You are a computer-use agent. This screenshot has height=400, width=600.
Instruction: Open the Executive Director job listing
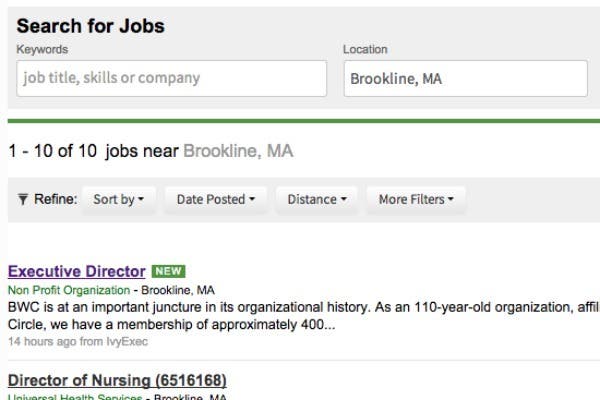(x=76, y=271)
